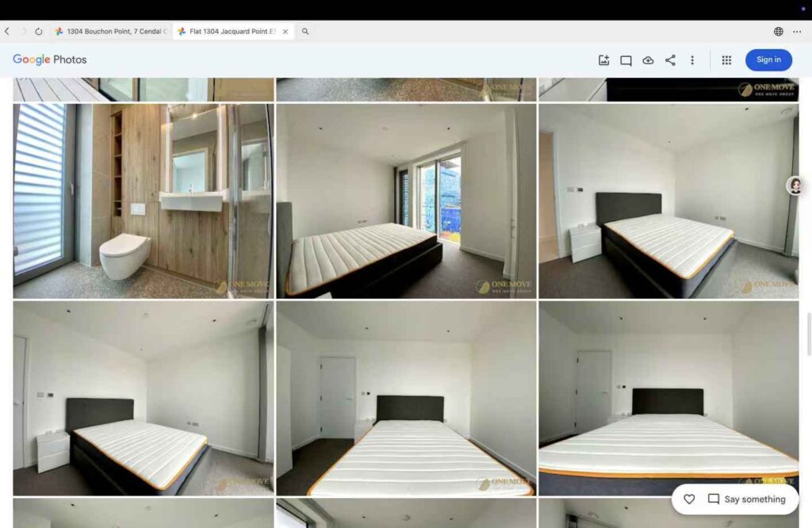Close the Flat 1304 Jacquard Point tab
Image resolution: width=812 pixels, height=528 pixels.
285,32
